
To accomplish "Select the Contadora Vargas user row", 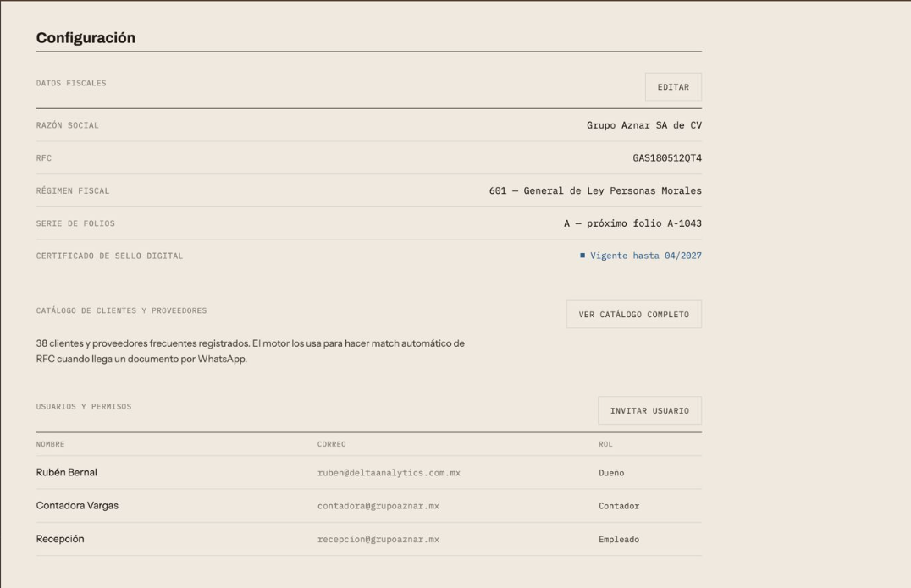I will click(x=369, y=506).
